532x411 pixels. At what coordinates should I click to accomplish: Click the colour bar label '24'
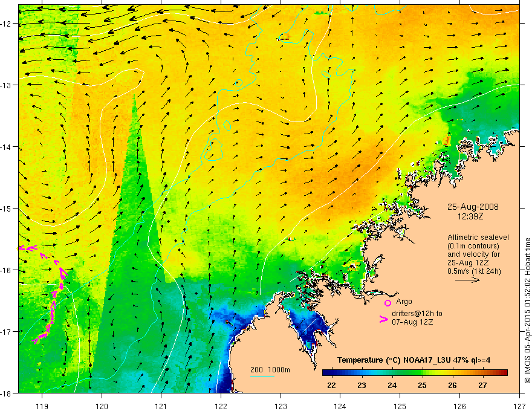[392, 386]
